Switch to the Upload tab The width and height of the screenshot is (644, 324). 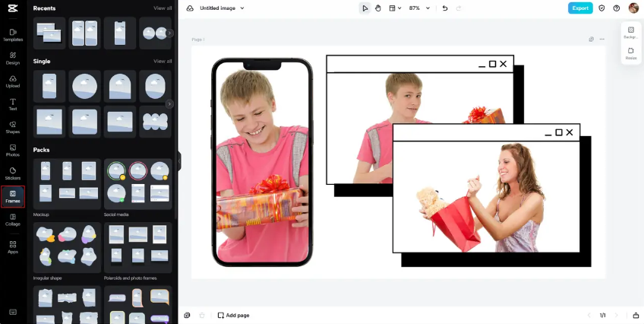tap(12, 81)
